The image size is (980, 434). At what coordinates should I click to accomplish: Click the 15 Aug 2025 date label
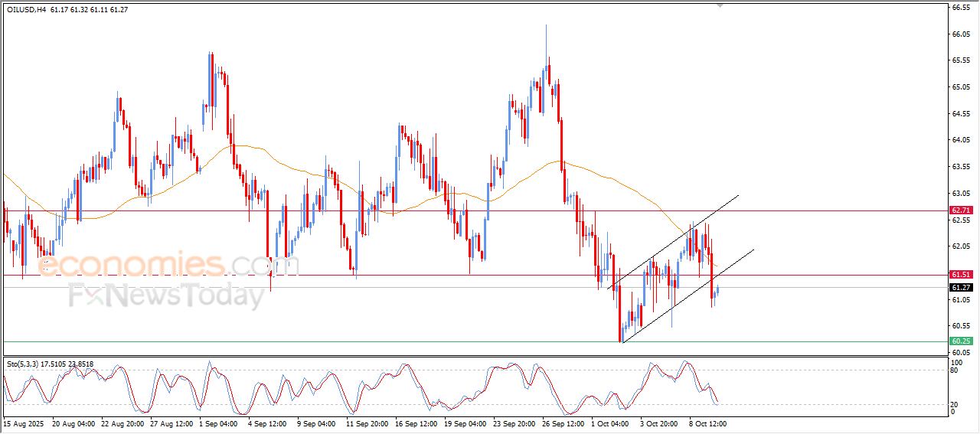click(x=24, y=423)
